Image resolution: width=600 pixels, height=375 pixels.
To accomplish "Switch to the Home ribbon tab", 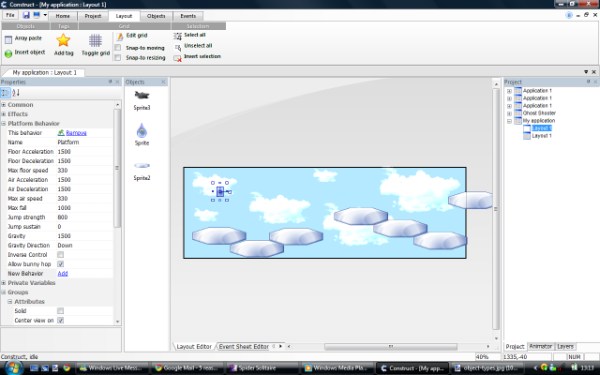I will click(x=63, y=16).
